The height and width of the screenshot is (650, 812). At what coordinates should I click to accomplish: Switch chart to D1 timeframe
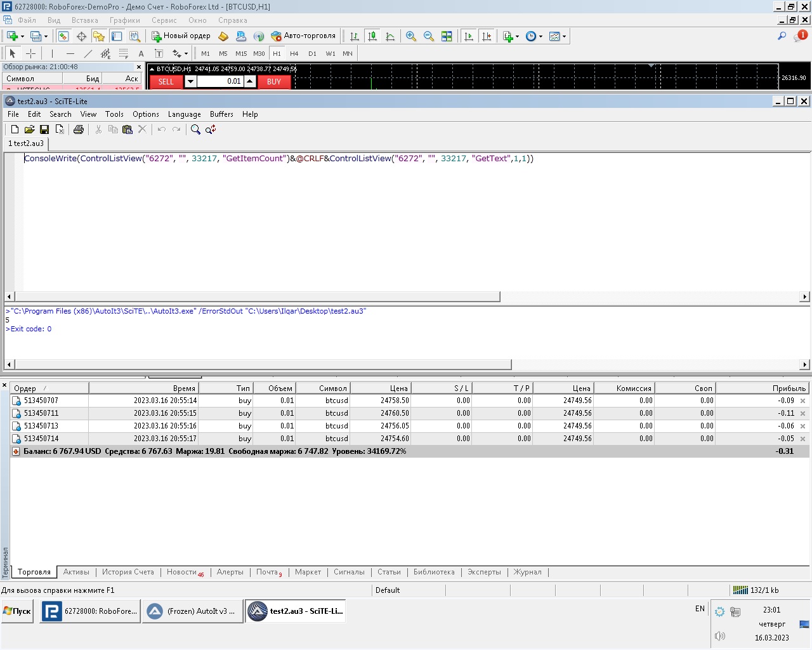click(312, 53)
